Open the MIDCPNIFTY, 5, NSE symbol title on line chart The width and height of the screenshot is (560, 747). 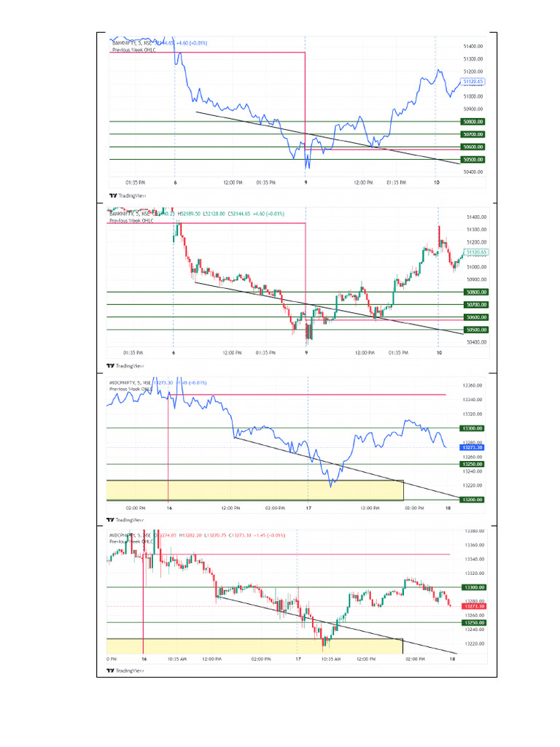click(x=131, y=382)
